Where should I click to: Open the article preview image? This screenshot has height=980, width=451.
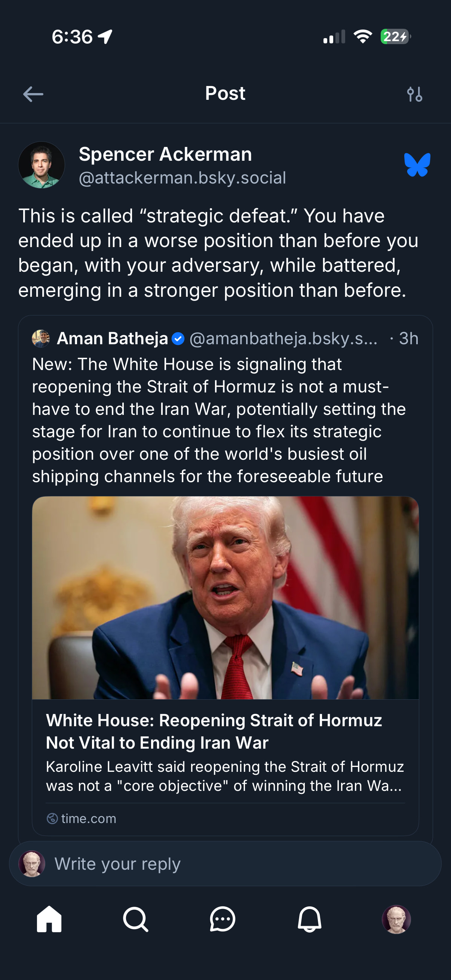tap(225, 597)
